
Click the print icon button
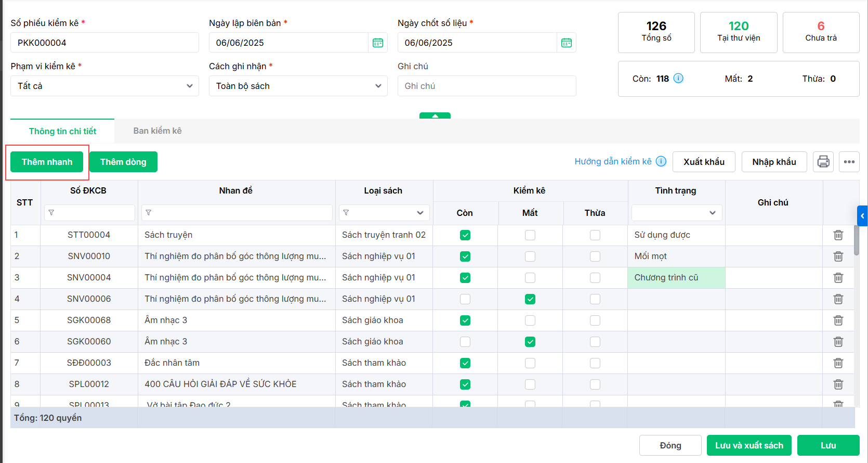823,162
